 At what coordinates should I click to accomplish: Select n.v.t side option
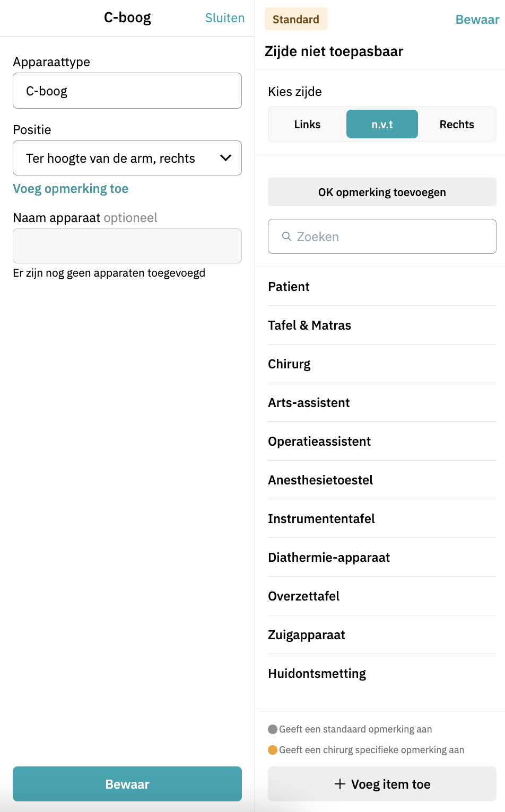382,125
